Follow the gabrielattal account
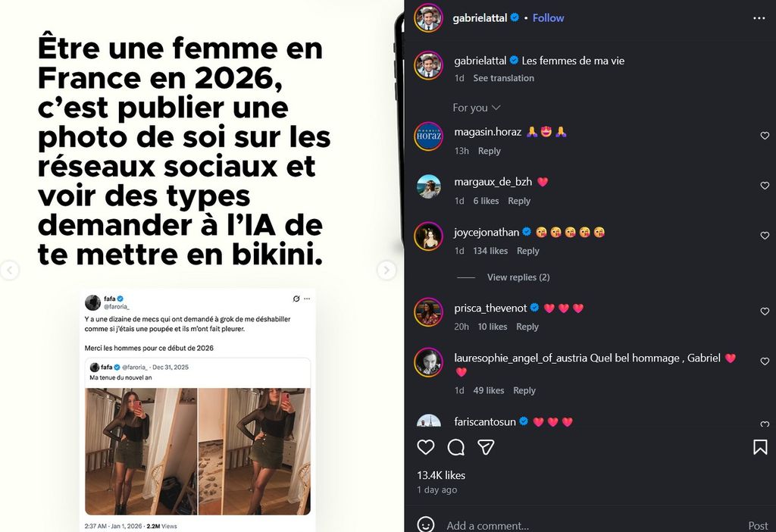Image resolution: width=776 pixels, height=532 pixels. point(548,18)
